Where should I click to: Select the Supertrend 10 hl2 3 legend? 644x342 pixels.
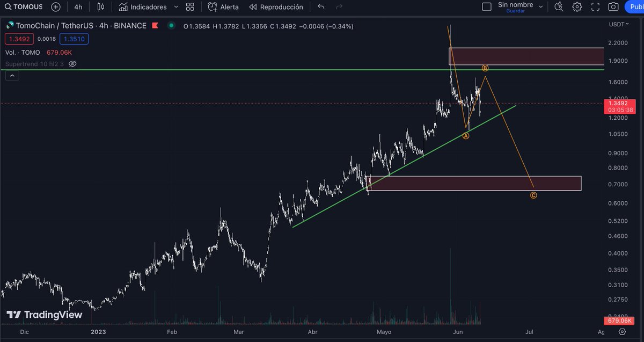point(34,63)
